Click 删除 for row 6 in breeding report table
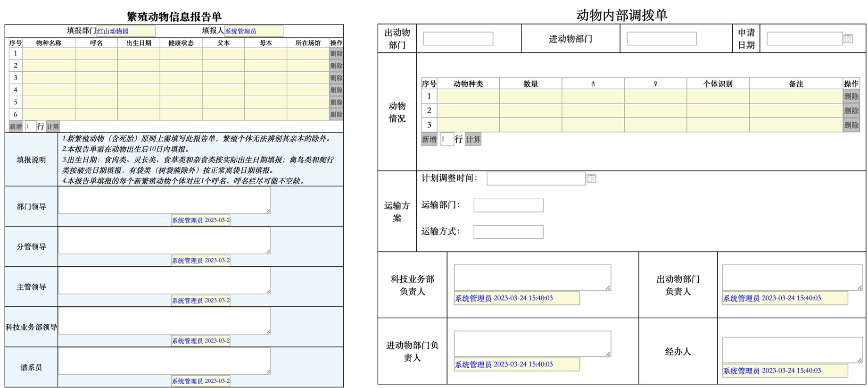This screenshot has width=868, height=388. pos(336,114)
